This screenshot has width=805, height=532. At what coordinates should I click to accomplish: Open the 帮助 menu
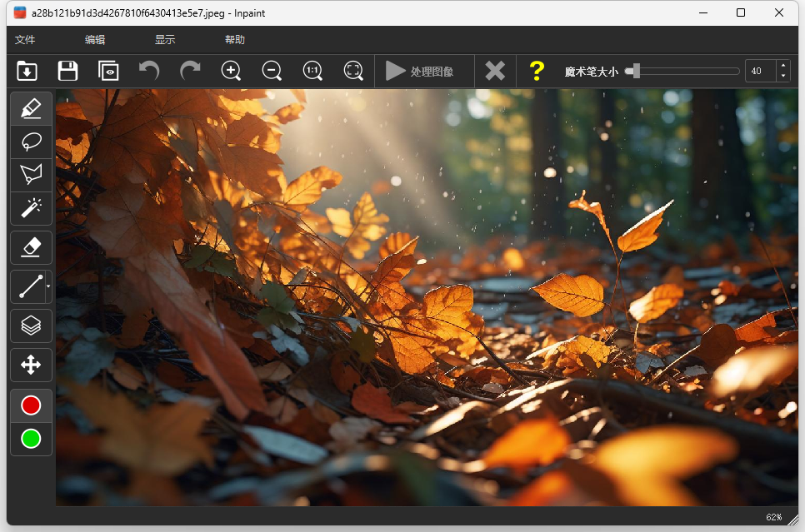(235, 40)
